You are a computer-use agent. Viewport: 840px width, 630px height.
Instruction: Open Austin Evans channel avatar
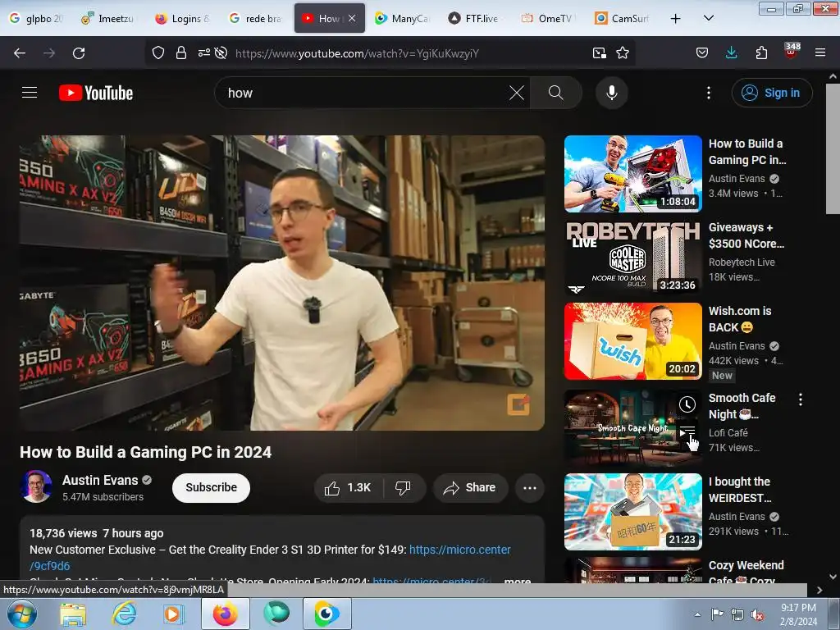coord(36,486)
